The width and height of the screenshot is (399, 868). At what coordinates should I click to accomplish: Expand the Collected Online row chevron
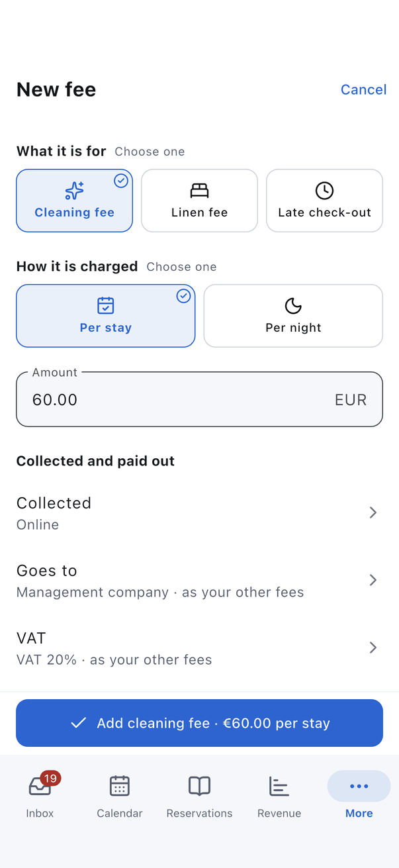(x=373, y=512)
